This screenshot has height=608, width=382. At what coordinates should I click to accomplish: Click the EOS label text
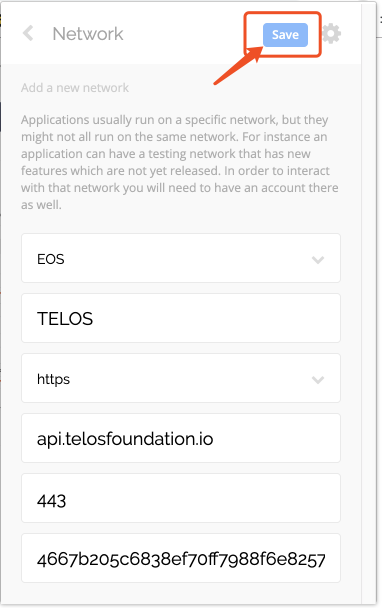point(50,259)
